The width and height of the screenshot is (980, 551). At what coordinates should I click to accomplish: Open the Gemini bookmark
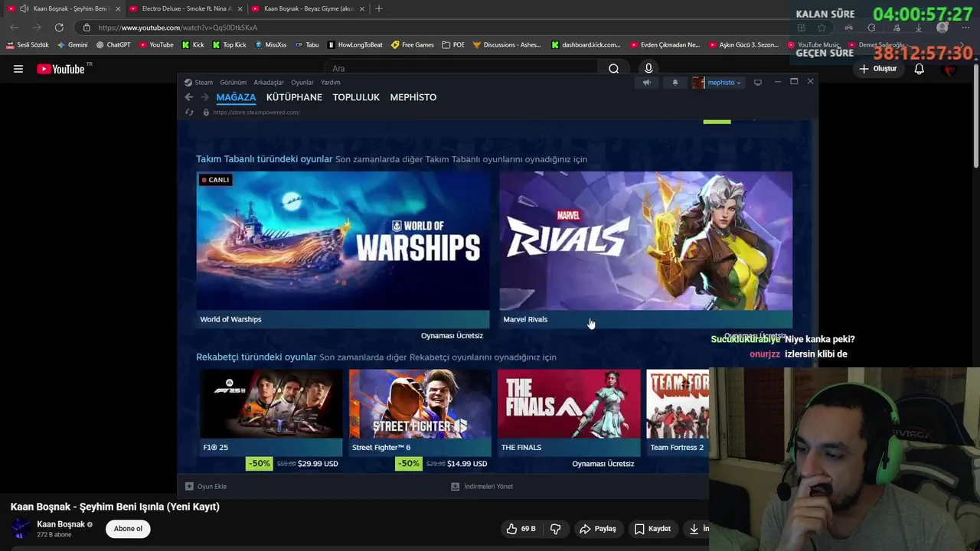pos(73,45)
